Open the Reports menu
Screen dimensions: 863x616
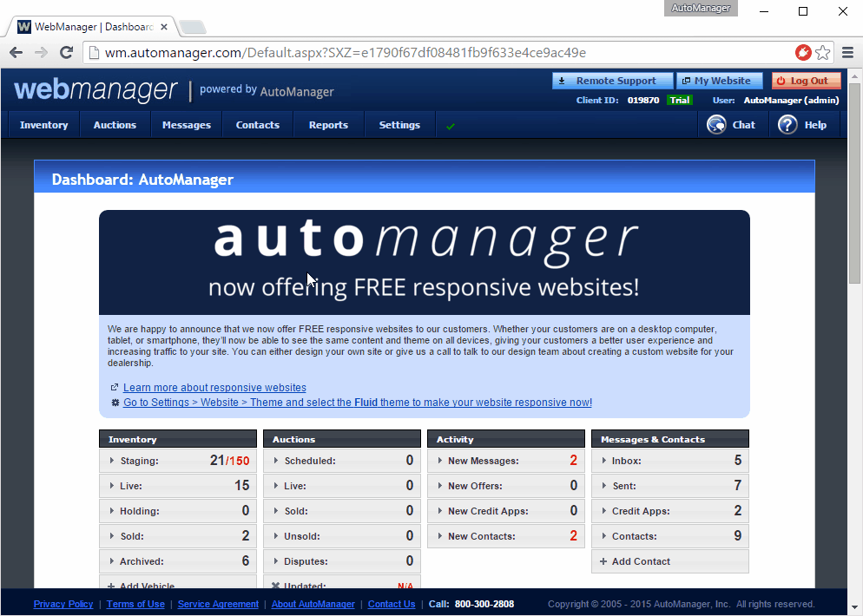pyautogui.click(x=328, y=125)
